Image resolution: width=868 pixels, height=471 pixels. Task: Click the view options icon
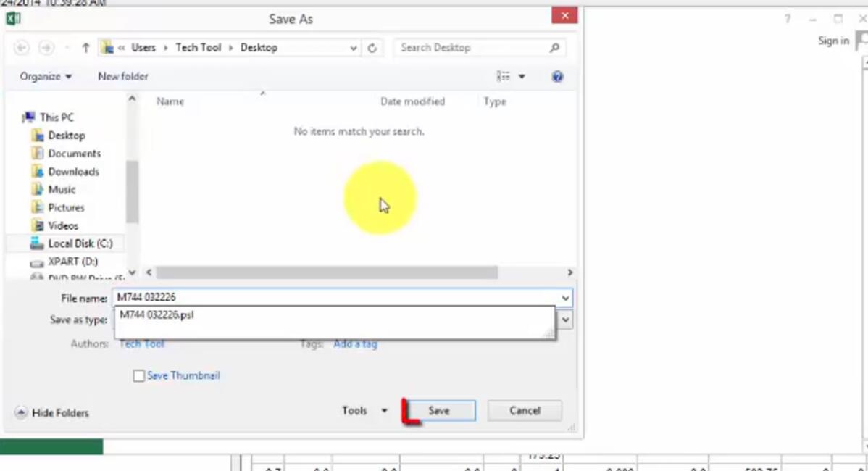coord(504,76)
